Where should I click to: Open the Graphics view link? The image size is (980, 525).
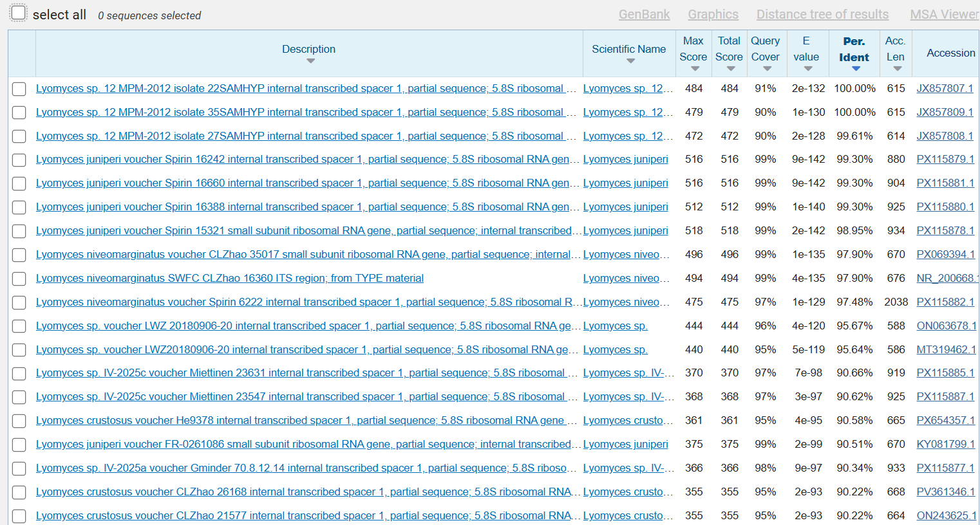pos(713,14)
